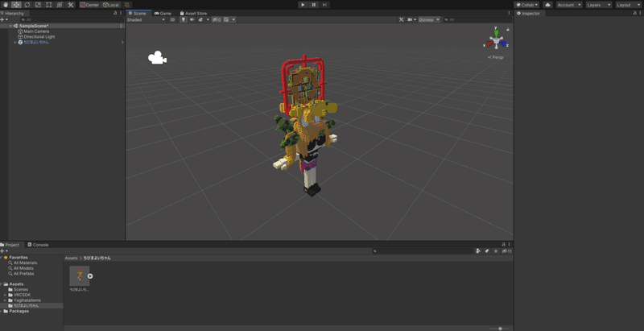The width and height of the screenshot is (644, 331).
Task: Open scene view component tools
Action: pos(401,19)
